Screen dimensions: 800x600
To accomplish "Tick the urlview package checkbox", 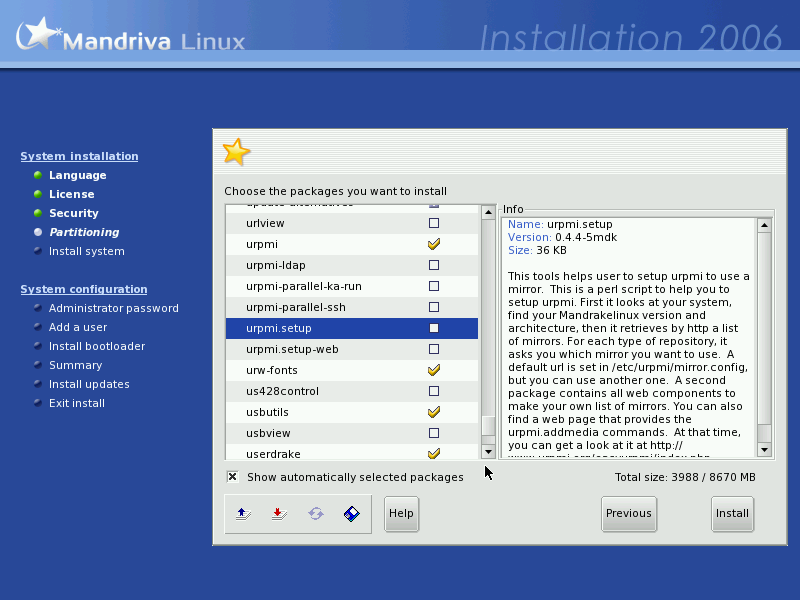I will pyautogui.click(x=434, y=223).
